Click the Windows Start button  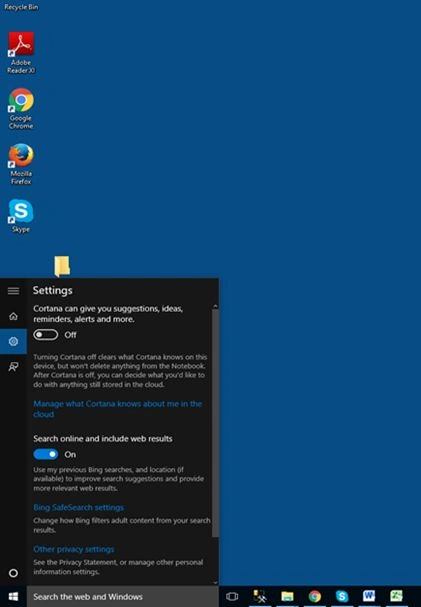(x=13, y=596)
